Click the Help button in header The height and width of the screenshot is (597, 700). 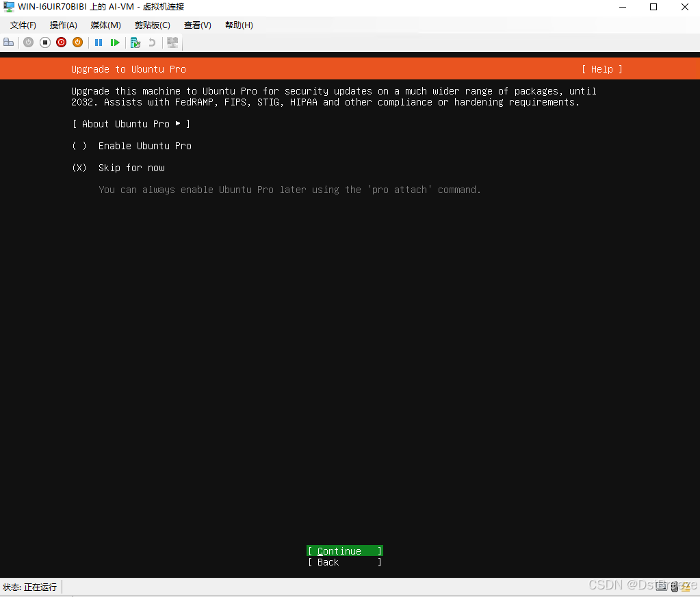coord(601,69)
